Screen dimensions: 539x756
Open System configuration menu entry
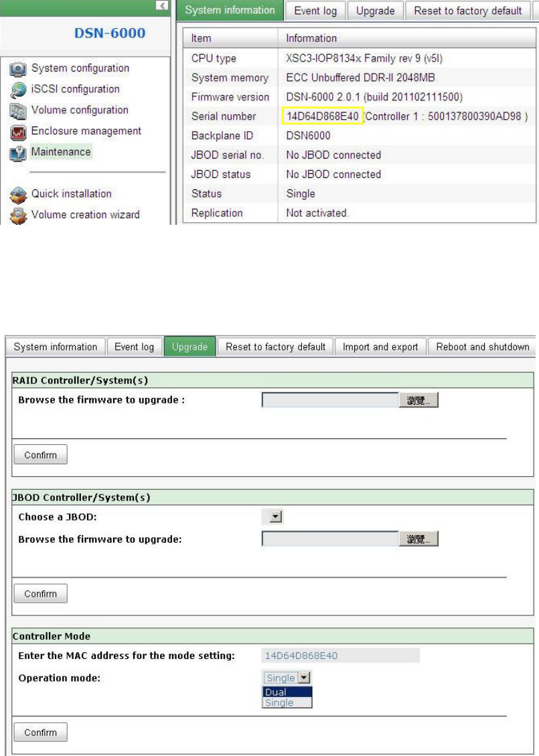coord(80,68)
